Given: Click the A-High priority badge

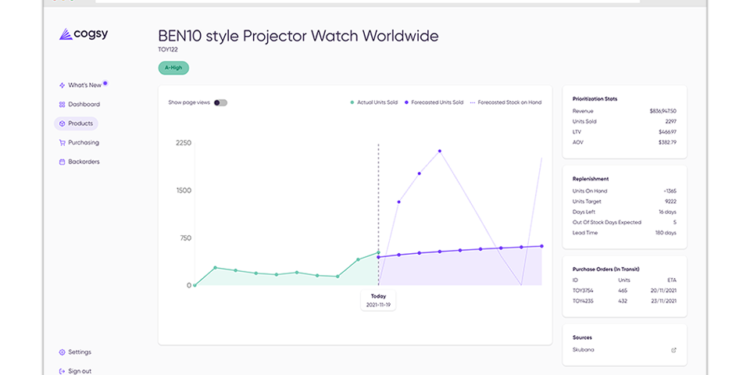Looking at the screenshot, I should [x=174, y=68].
